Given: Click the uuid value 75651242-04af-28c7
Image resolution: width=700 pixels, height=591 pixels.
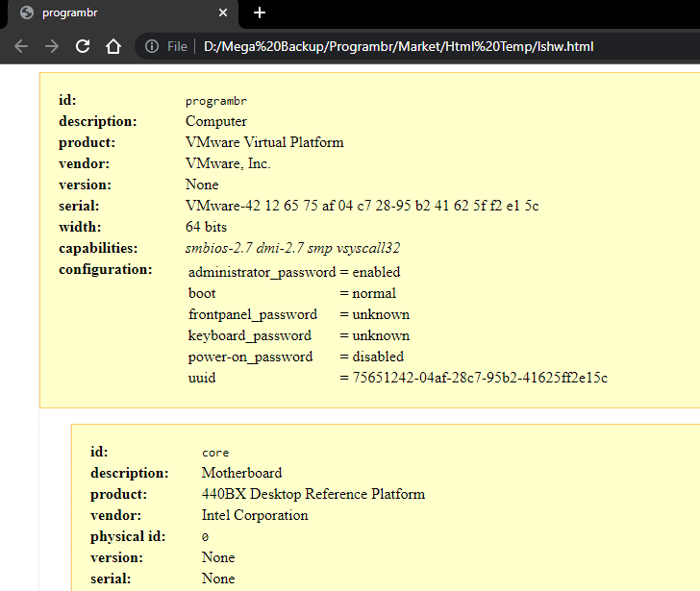Looking at the screenshot, I should [480, 378].
